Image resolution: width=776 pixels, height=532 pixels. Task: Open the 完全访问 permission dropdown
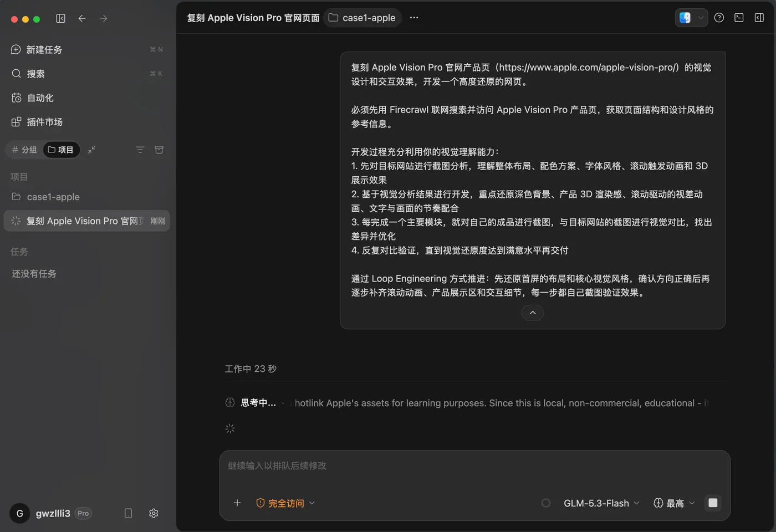[285, 503]
